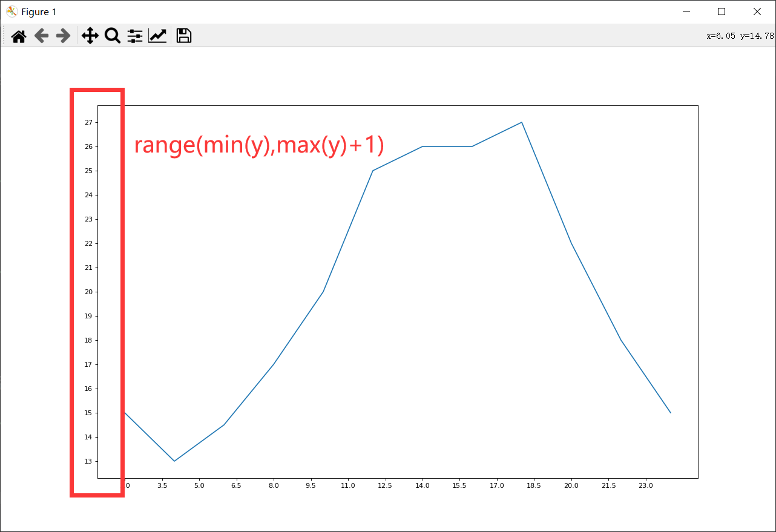Save the figure with floppy disk icon
This screenshot has height=532, width=776.
pos(183,36)
